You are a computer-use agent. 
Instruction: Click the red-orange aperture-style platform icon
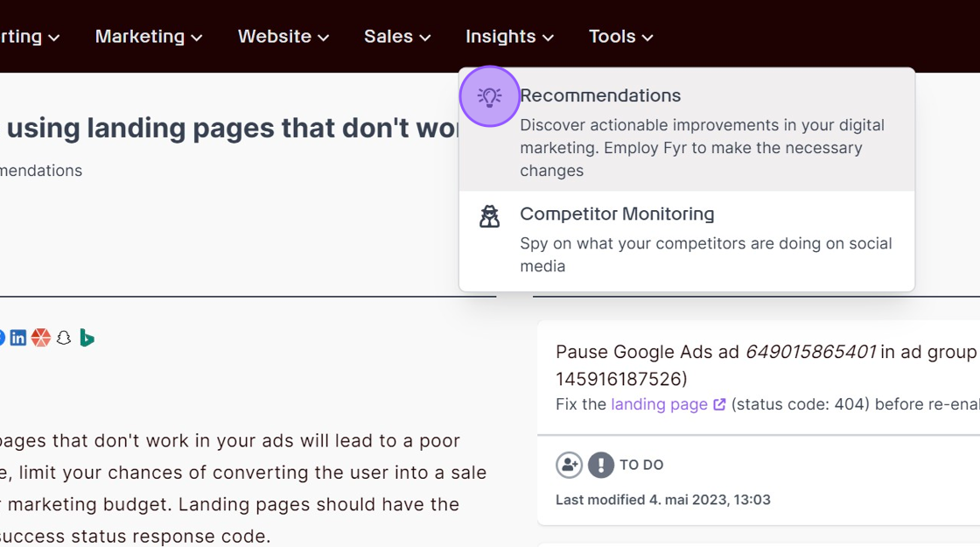point(40,338)
